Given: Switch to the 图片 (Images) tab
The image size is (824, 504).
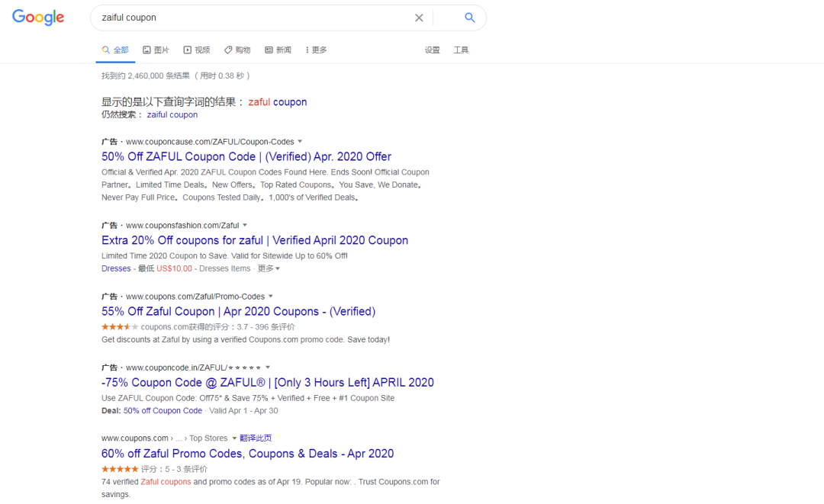Looking at the screenshot, I should [156, 50].
